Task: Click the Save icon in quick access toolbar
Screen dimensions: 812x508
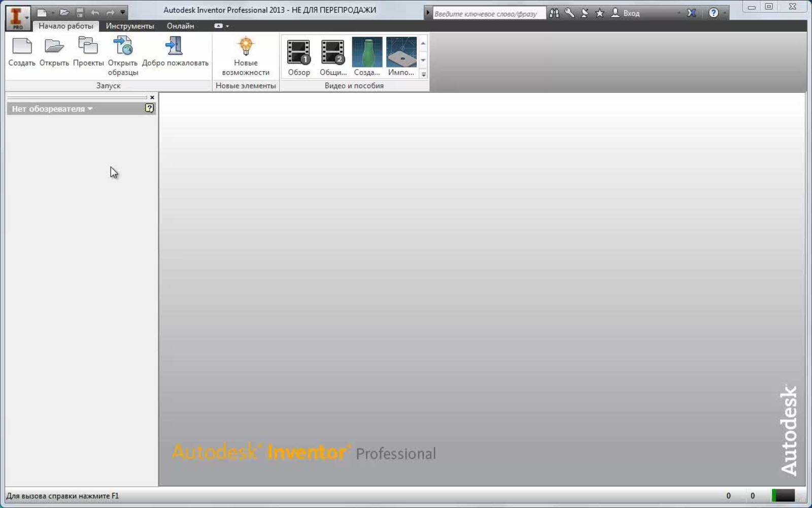Action: [80, 13]
